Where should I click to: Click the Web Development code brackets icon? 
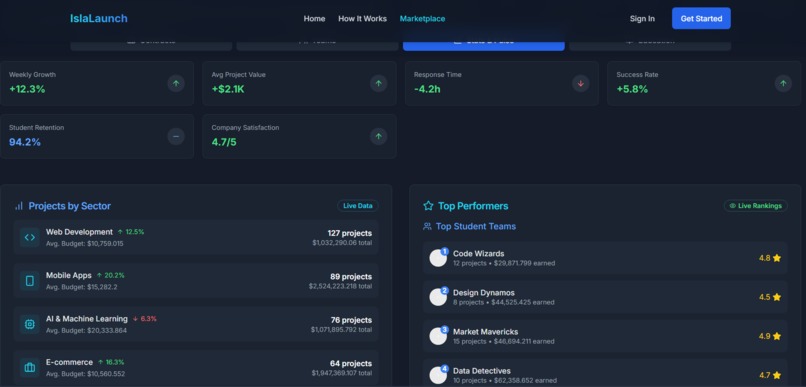click(30, 237)
